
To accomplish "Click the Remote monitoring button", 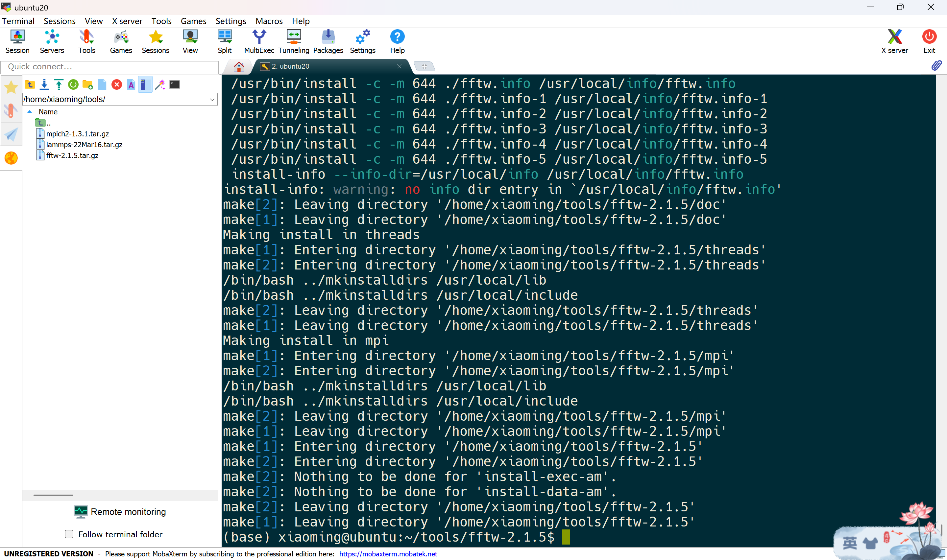I will coord(120,512).
